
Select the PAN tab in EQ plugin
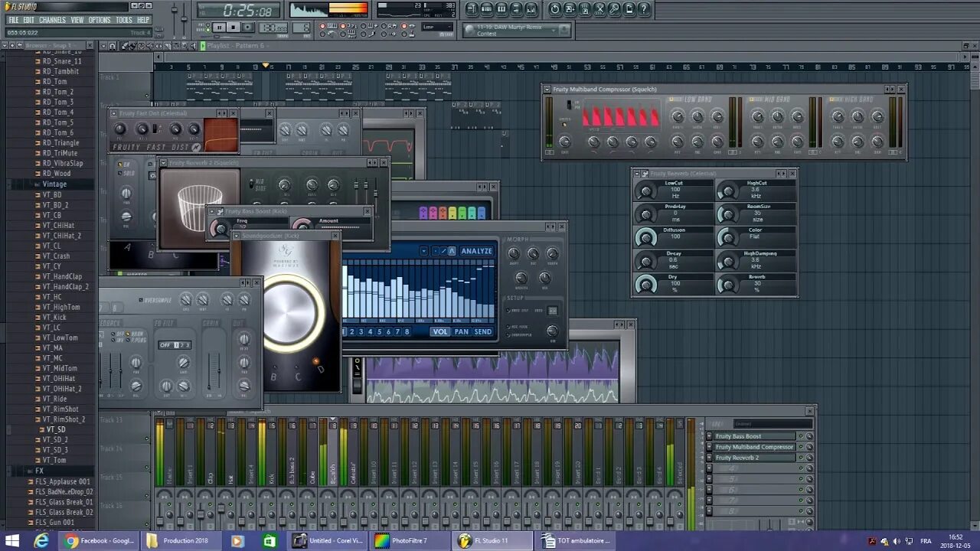(461, 331)
